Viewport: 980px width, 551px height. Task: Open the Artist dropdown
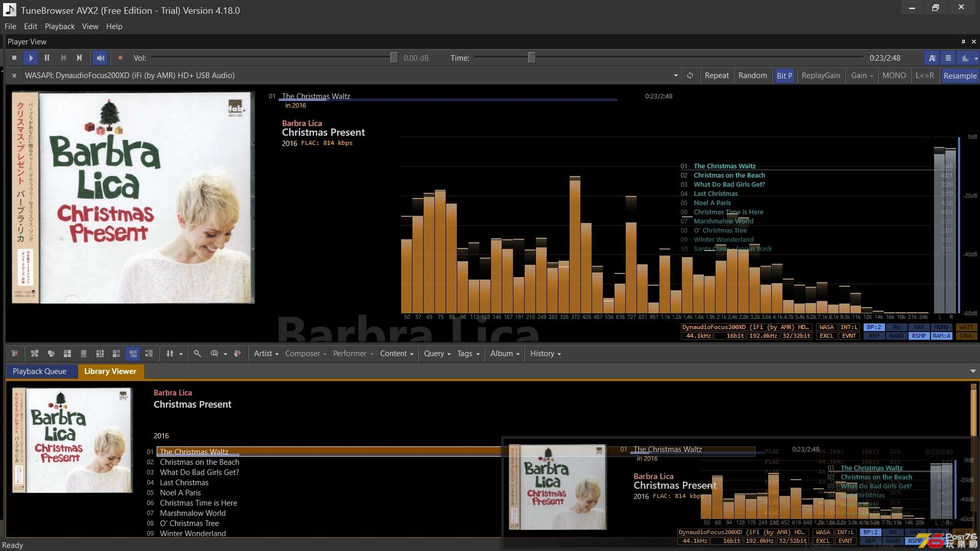click(266, 354)
